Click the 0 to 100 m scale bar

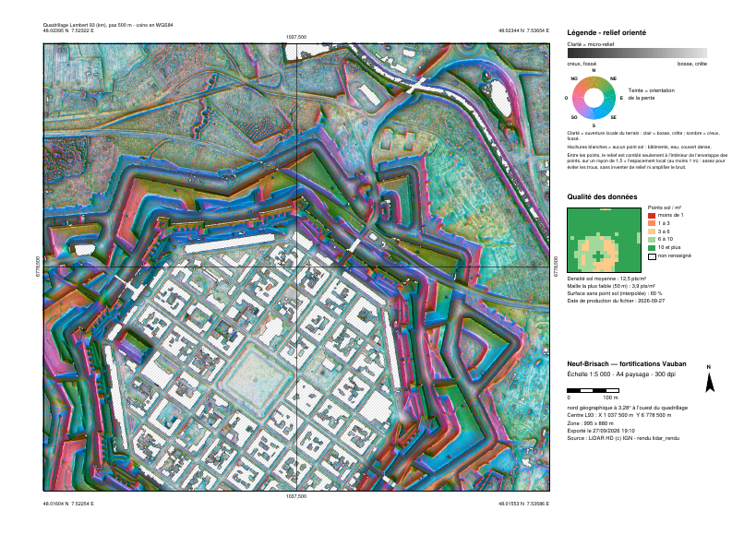tap(593, 390)
